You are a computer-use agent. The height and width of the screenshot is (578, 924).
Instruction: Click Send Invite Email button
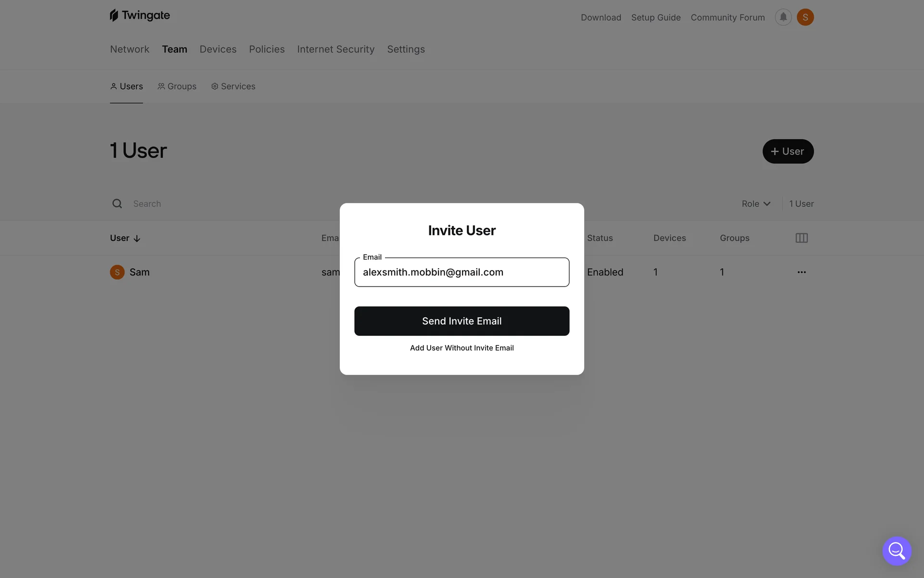462,321
